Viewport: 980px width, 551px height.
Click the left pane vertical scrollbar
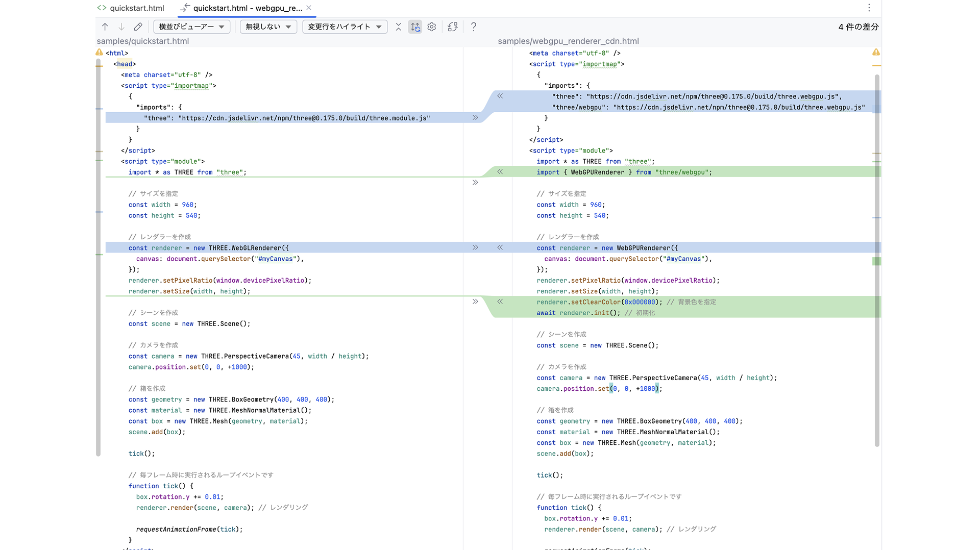pos(98,258)
